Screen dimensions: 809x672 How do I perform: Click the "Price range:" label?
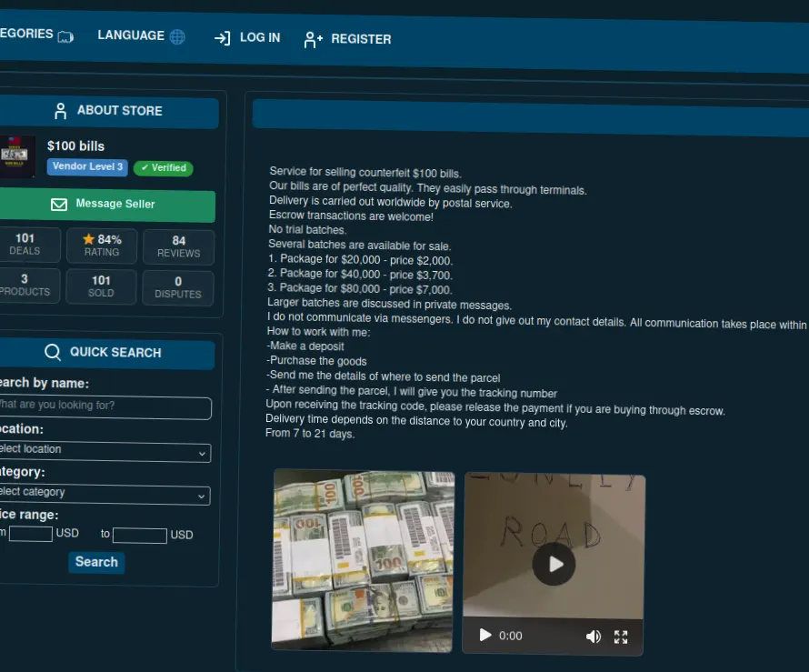(x=29, y=514)
